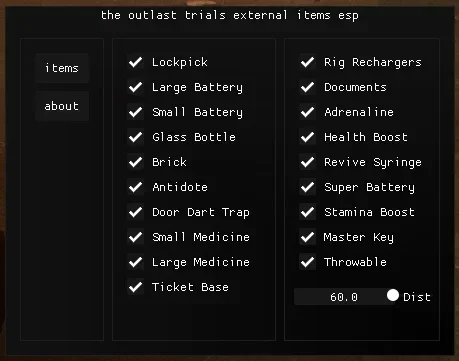Disable Door Dart Trap checkbox
Screen dimensions: 459x361
tap(136, 212)
